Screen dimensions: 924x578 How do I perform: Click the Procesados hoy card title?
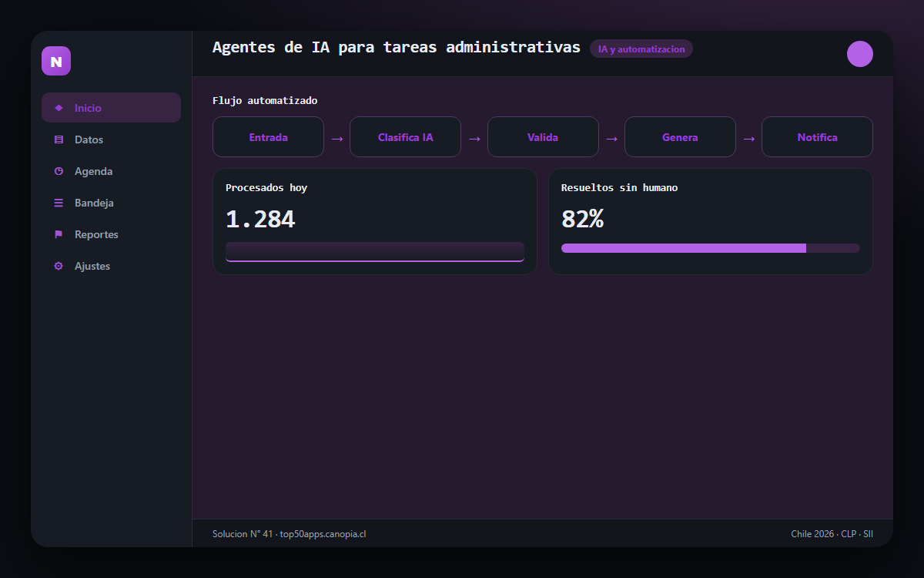(x=266, y=187)
